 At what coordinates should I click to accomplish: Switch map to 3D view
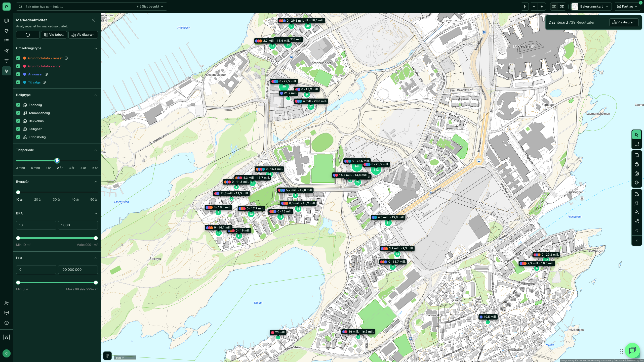(x=562, y=7)
